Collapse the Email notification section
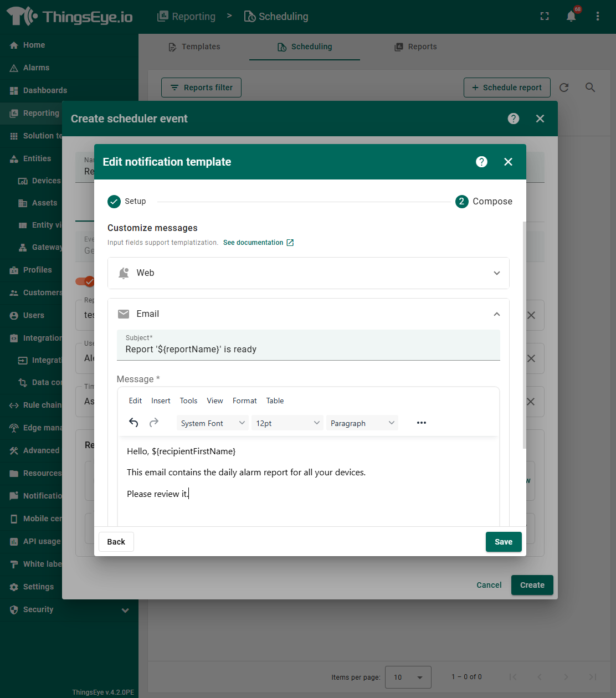Viewport: 616px width, 698px height. [496, 314]
